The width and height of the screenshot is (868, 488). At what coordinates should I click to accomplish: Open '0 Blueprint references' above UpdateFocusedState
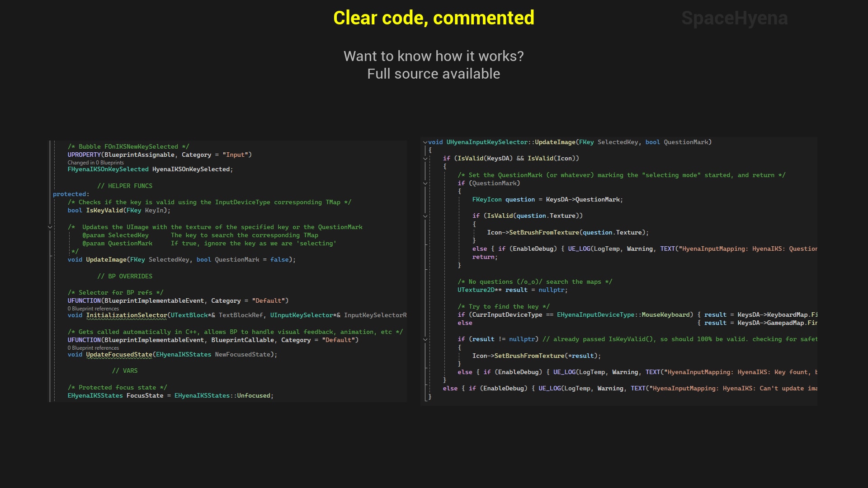[93, 348]
